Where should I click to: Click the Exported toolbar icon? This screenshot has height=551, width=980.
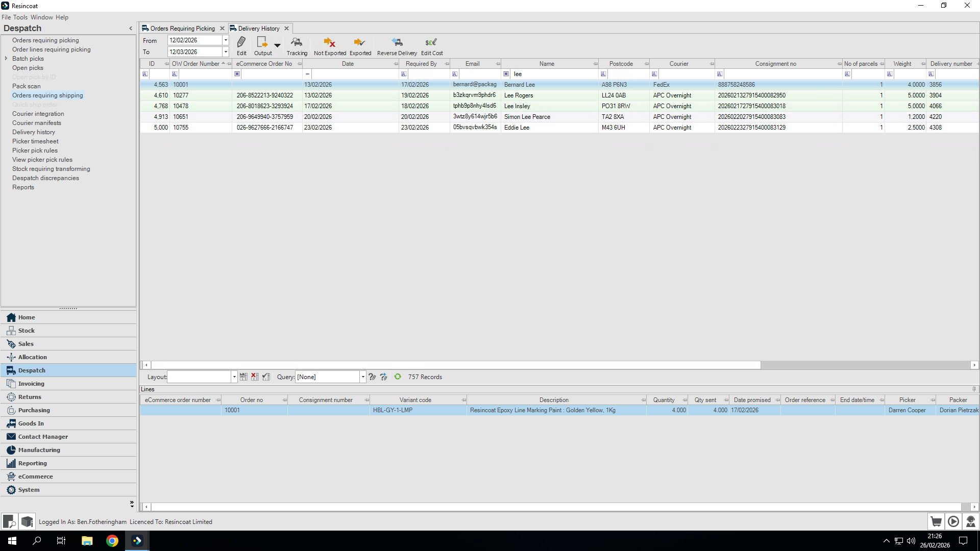tap(360, 42)
